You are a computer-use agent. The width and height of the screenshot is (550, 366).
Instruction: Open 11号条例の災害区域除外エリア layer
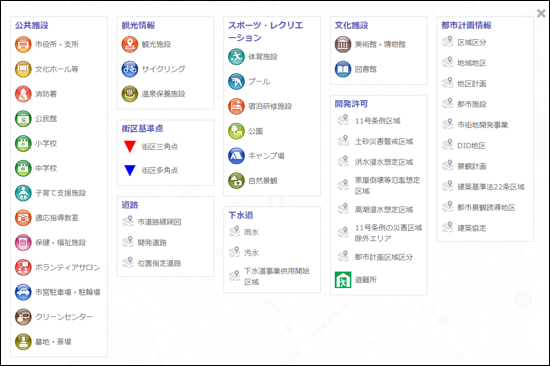coord(380,233)
